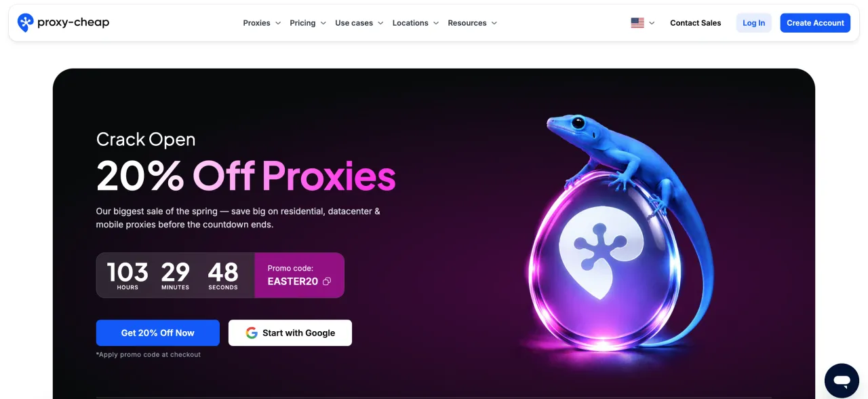The height and width of the screenshot is (399, 868).
Task: Expand the Pricing dropdown menu
Action: 308,23
